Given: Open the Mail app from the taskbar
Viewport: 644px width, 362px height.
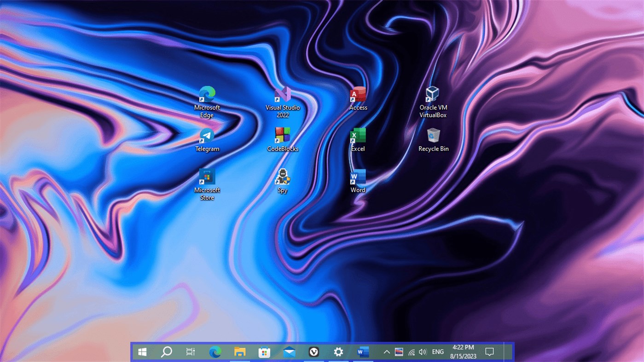Looking at the screenshot, I should pos(289,351).
